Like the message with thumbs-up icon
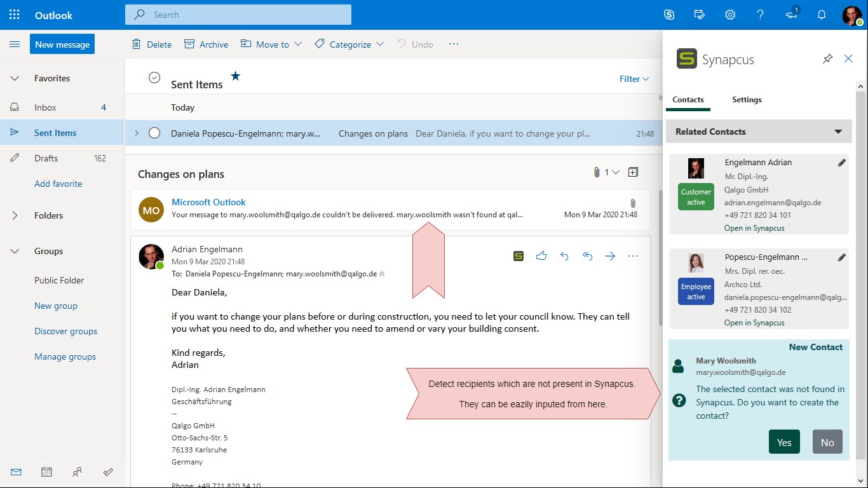Screen dimensions: 868x488 pyautogui.click(x=541, y=256)
